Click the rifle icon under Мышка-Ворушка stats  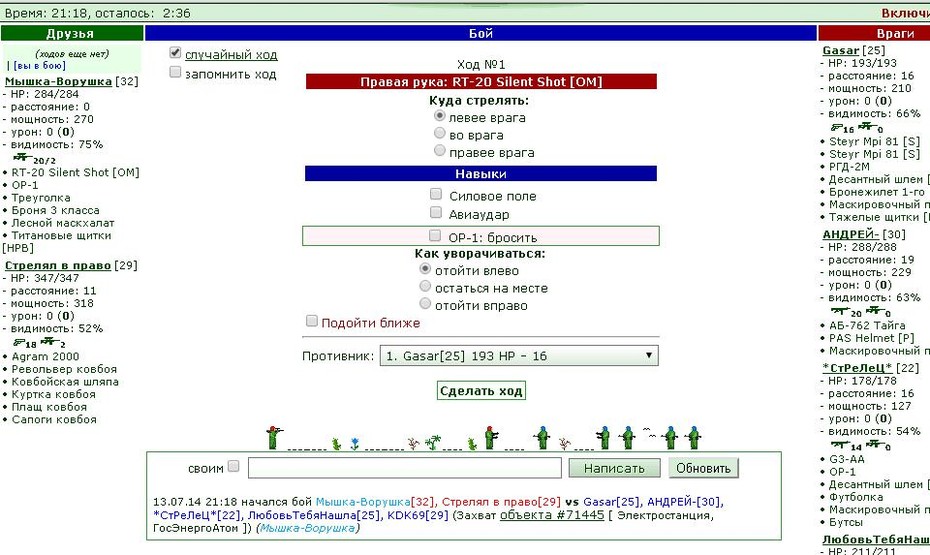pos(22,158)
